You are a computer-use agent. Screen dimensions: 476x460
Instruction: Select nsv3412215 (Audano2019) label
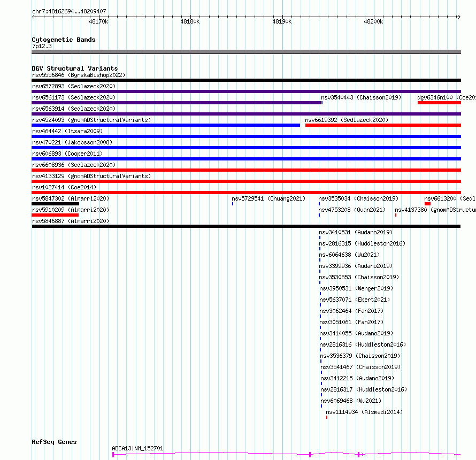(357, 378)
